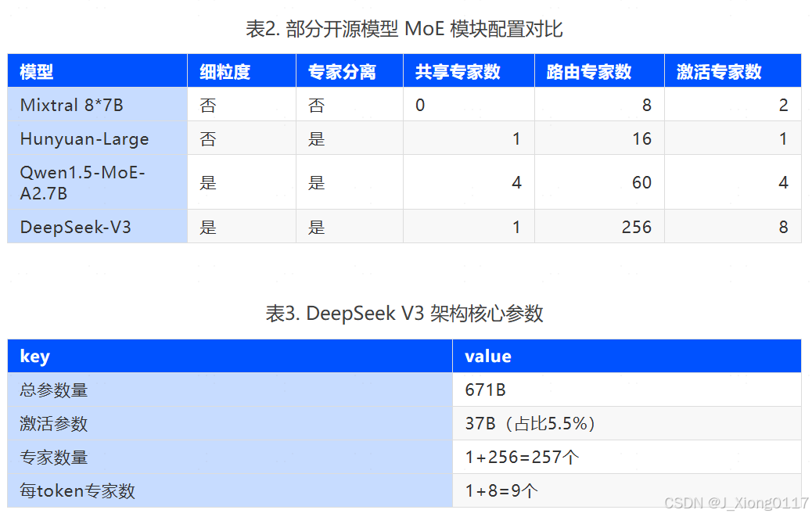Click the title '表2. 部分开源模型 MoE 模块配置对比'
The width and height of the screenshot is (812, 517).
(404, 29)
